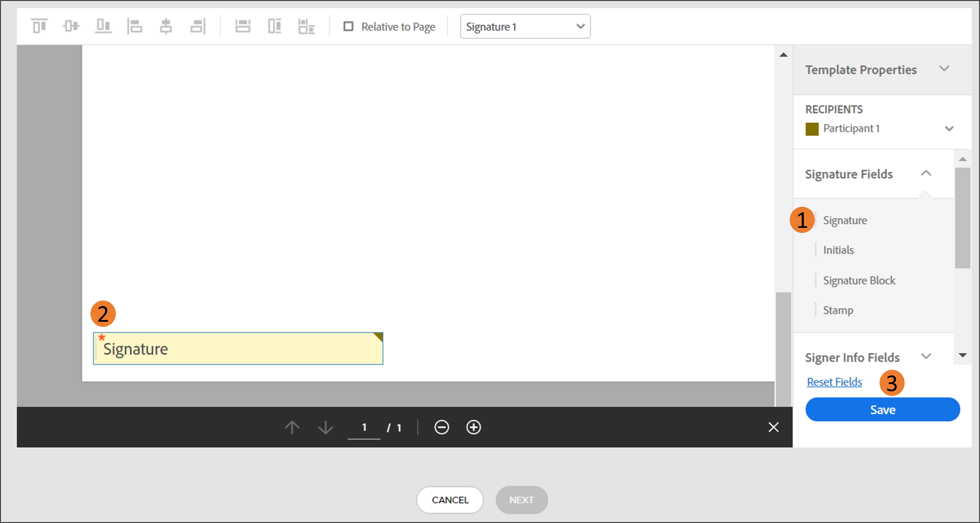
Task: Click the align right edges icon
Action: [198, 26]
